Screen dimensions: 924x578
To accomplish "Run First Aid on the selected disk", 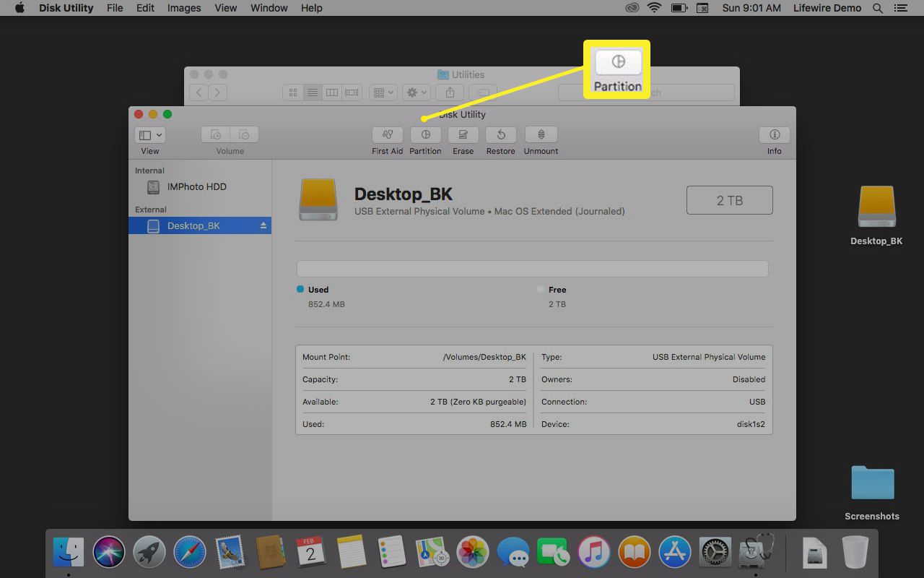I will [x=388, y=135].
